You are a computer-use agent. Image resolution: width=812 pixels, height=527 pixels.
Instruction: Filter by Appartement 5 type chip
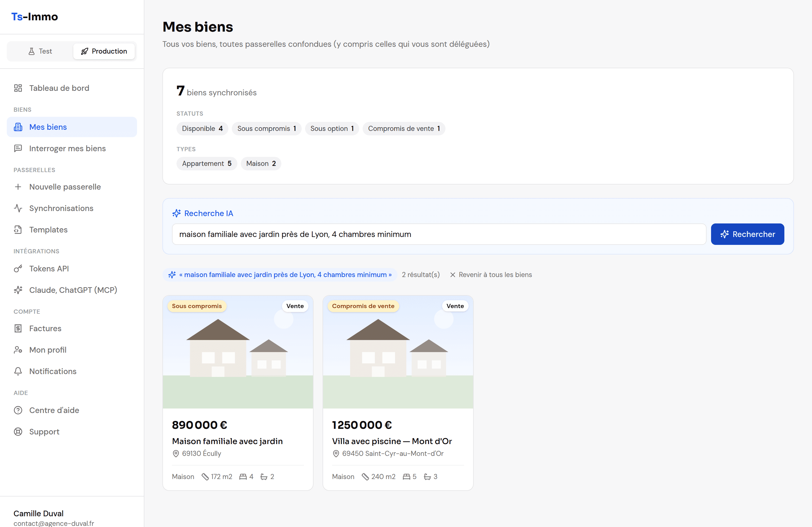pos(207,164)
